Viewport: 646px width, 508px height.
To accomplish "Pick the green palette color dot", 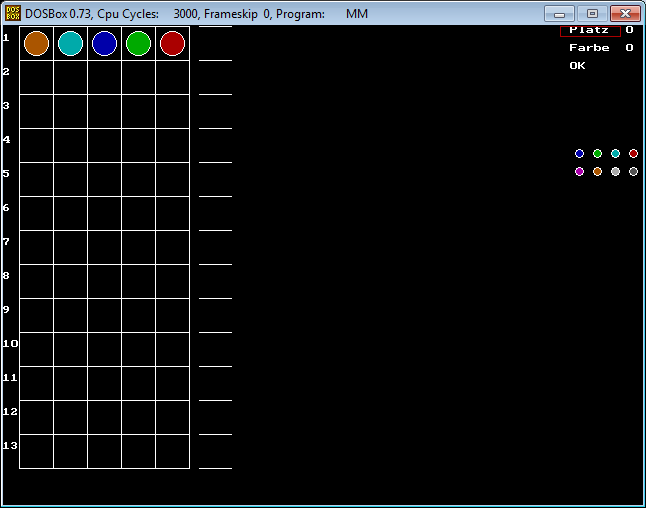I will tap(597, 154).
